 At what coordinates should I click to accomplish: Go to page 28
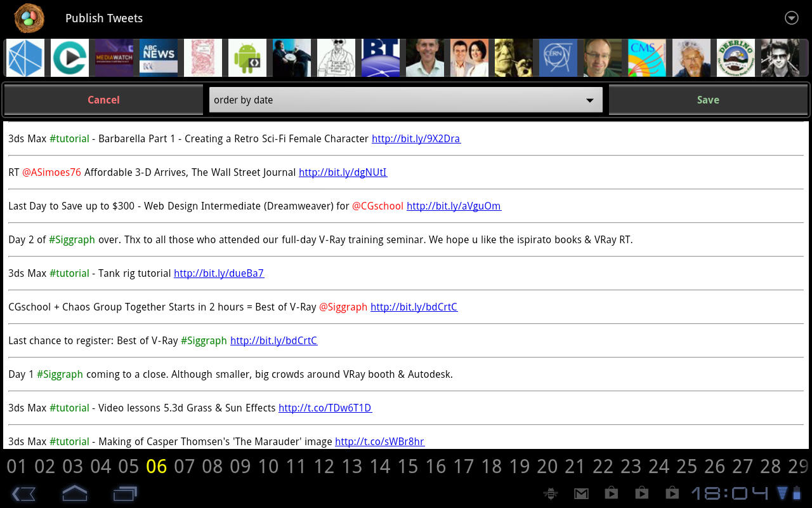point(770,467)
